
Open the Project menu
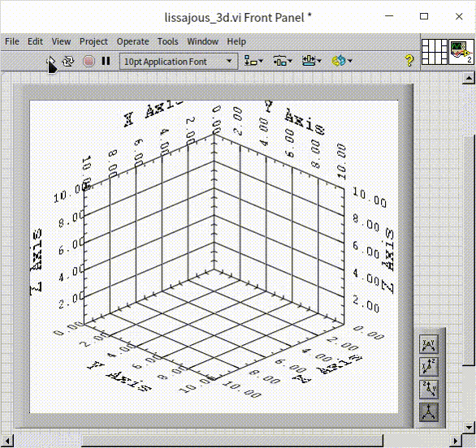point(93,41)
